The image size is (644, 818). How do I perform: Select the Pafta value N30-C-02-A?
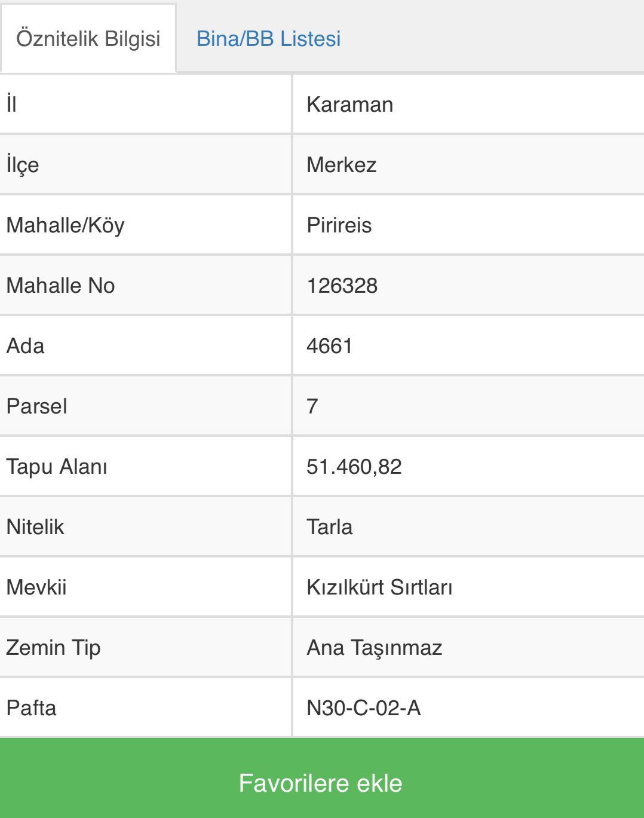pos(363,708)
